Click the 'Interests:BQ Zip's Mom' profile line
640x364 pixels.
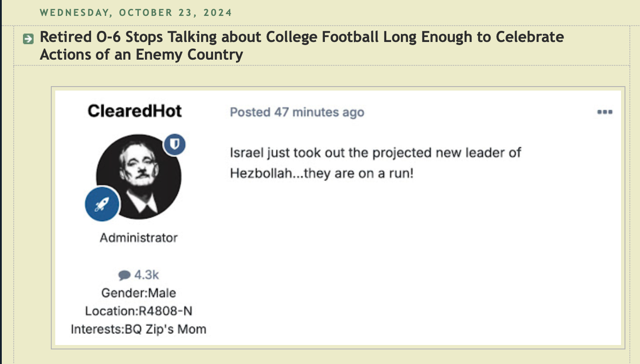(138, 329)
